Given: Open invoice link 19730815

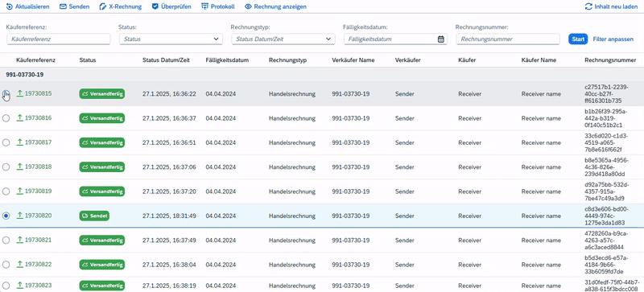Looking at the screenshot, I should click(38, 93).
